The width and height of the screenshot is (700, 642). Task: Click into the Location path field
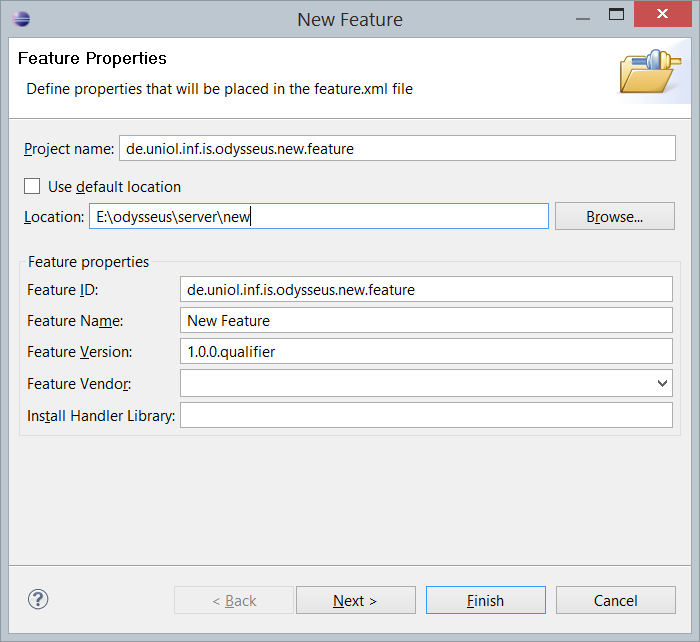coord(319,217)
